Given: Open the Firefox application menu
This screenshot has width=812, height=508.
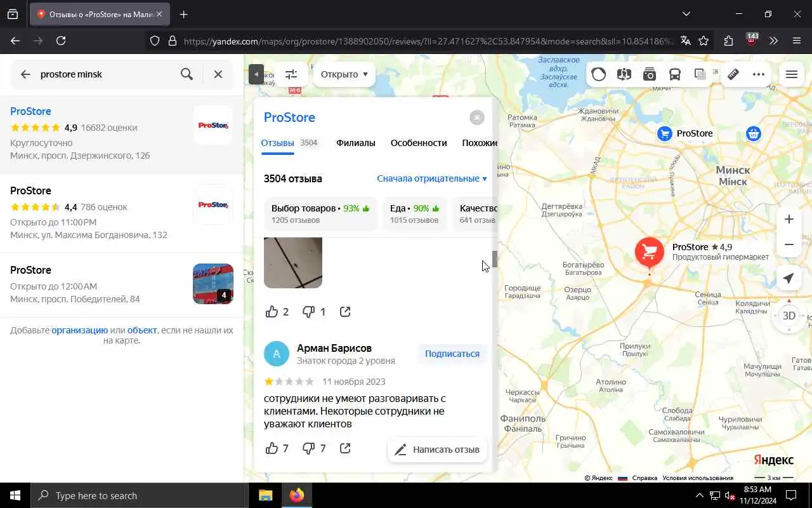Looking at the screenshot, I should click(797, 41).
